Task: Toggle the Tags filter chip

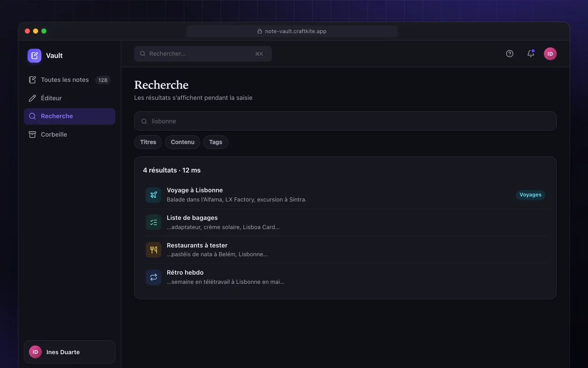Action: point(215,142)
